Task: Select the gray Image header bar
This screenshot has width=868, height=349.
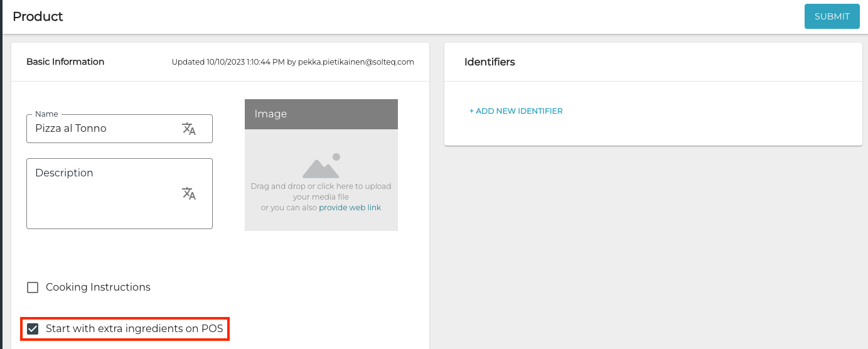Action: pyautogui.click(x=321, y=114)
